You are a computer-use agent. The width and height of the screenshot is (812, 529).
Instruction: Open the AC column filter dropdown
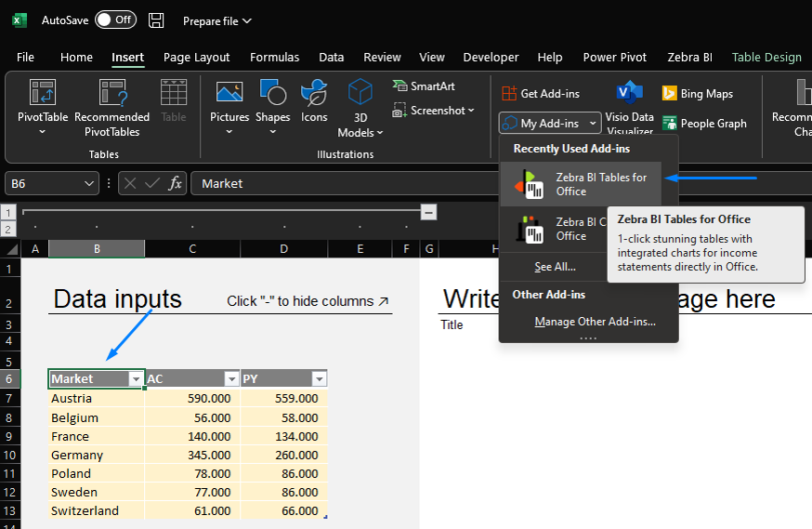click(x=232, y=379)
